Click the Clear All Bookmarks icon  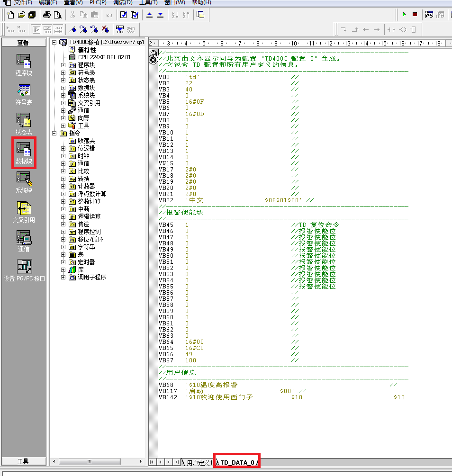pyautogui.click(x=105, y=29)
